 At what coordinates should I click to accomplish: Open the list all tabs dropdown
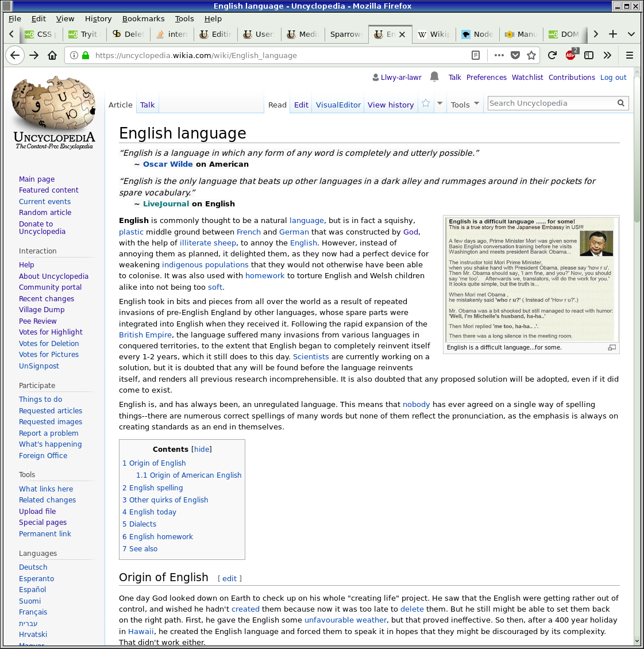pyautogui.click(x=631, y=34)
